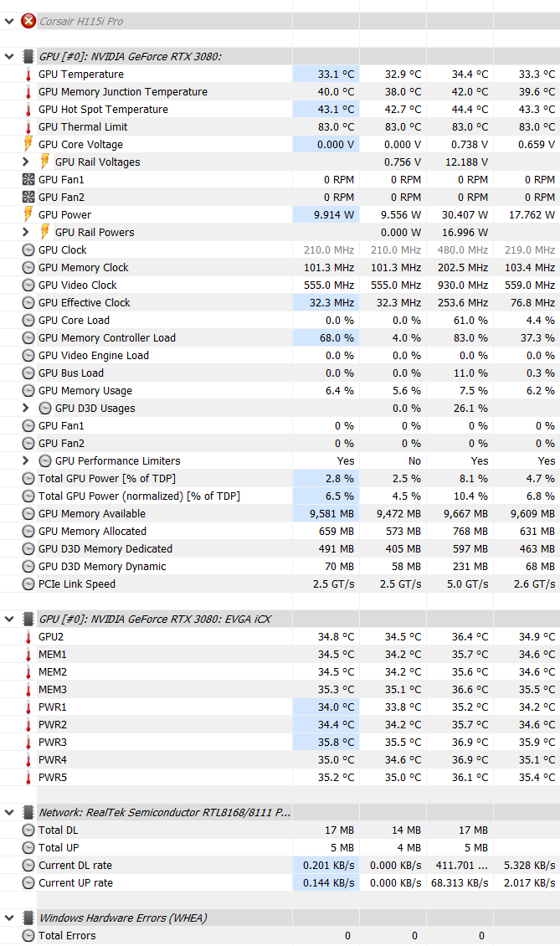The width and height of the screenshot is (560, 946).
Task: Expand the GPU D3D Usages row
Action: coord(25,408)
